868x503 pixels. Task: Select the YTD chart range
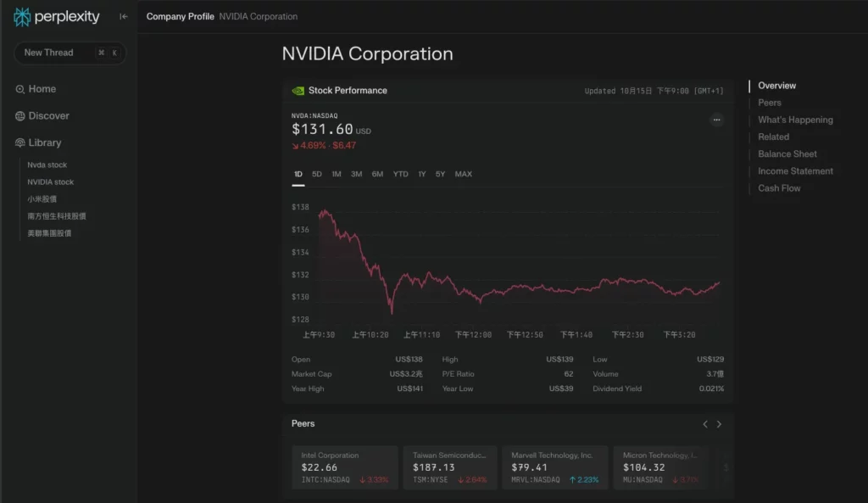[400, 174]
